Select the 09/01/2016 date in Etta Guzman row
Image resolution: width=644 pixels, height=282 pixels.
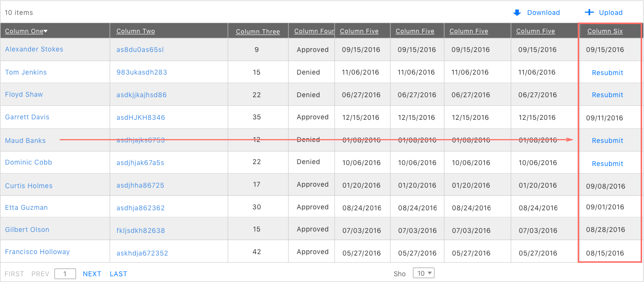(605, 207)
